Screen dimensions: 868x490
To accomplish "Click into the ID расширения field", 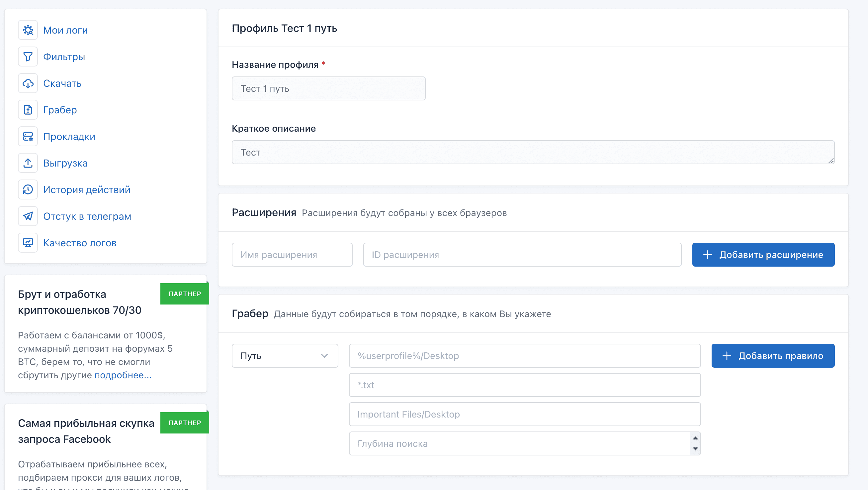I will pyautogui.click(x=522, y=255).
